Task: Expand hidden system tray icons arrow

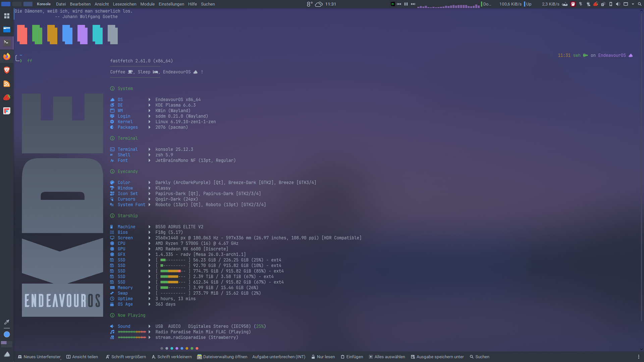Action: 633,4
